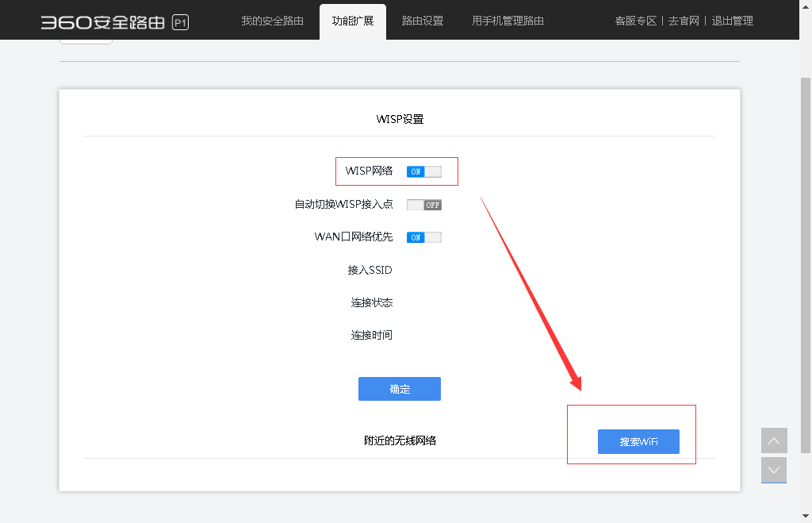The height and width of the screenshot is (523, 812).
Task: Click the 360安全路由 logo
Action: [x=102, y=22]
